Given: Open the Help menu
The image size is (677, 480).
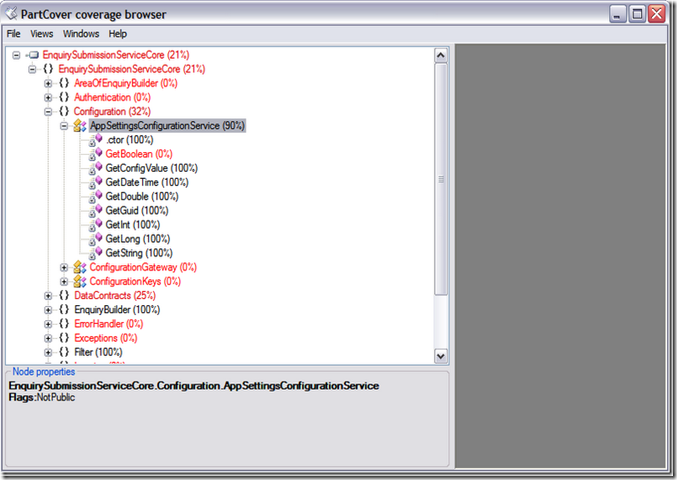Looking at the screenshot, I should [x=117, y=34].
